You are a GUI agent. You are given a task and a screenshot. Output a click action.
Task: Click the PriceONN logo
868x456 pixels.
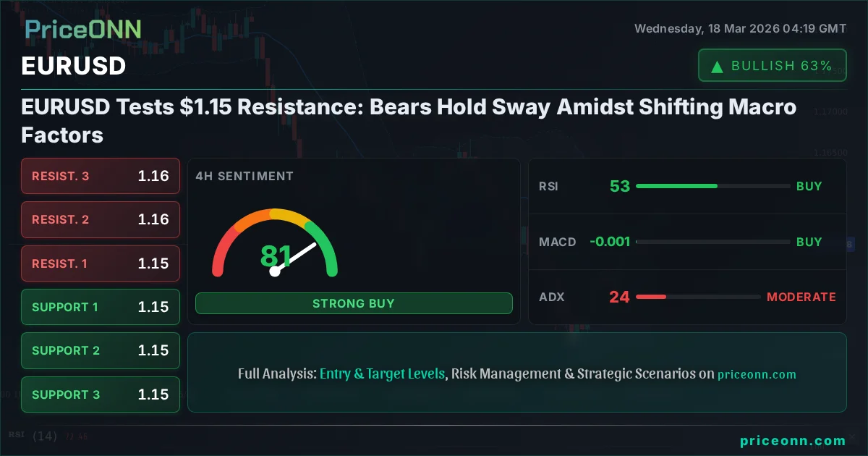[82, 29]
